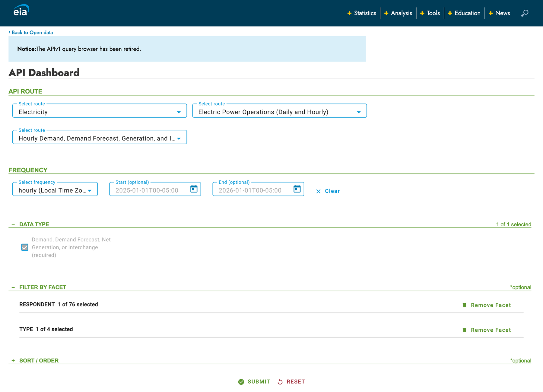
Task: Open the Select frequency dropdown
Action: click(55, 189)
